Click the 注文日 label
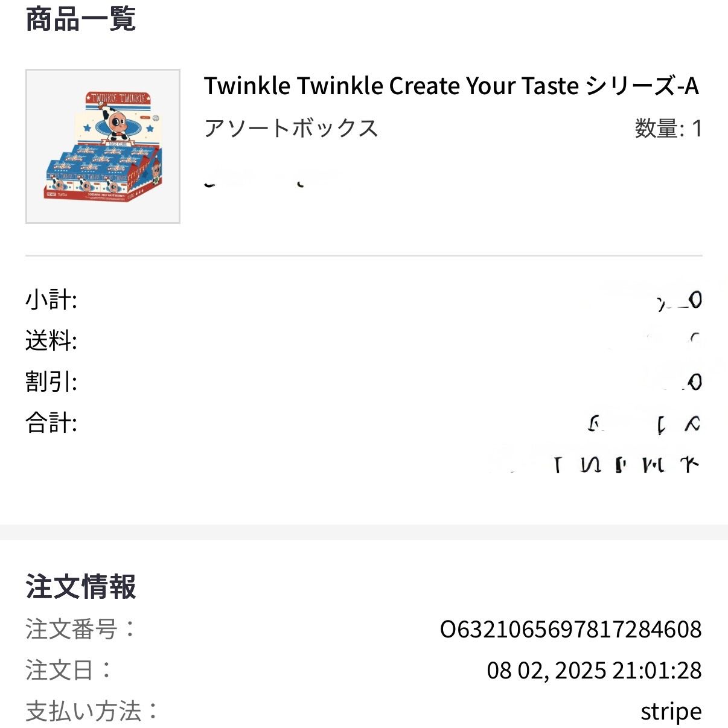The width and height of the screenshot is (728, 728). (69, 670)
